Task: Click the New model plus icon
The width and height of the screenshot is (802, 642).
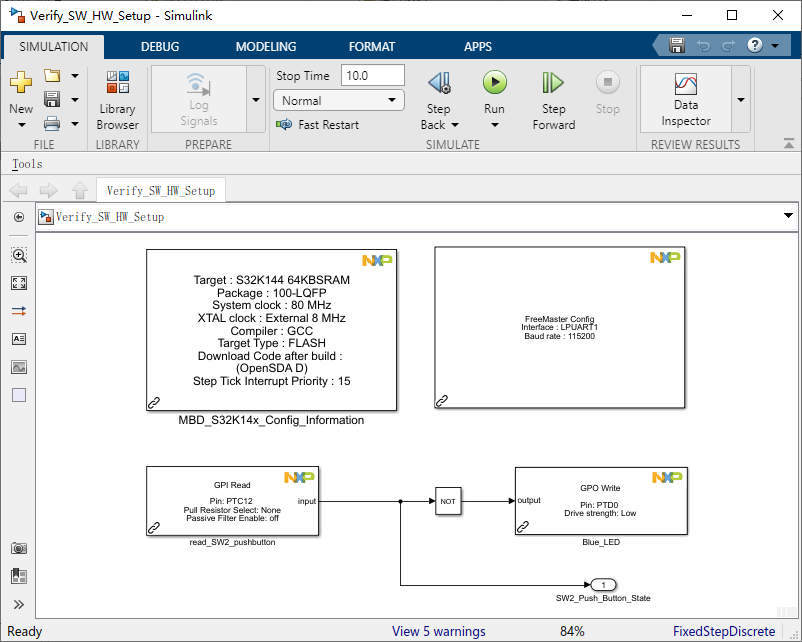Action: 21,82
